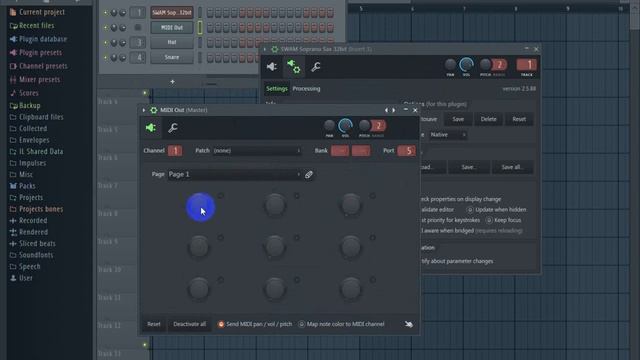Viewport: 640px width, 360px height.
Task: Switch to Processing tab in SWAM window
Action: pos(306,89)
